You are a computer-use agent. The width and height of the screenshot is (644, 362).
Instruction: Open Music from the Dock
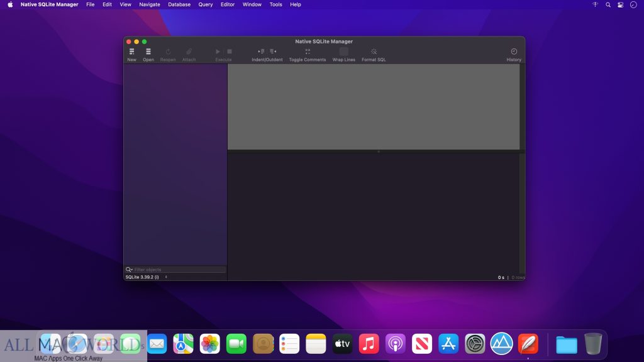coord(369,344)
